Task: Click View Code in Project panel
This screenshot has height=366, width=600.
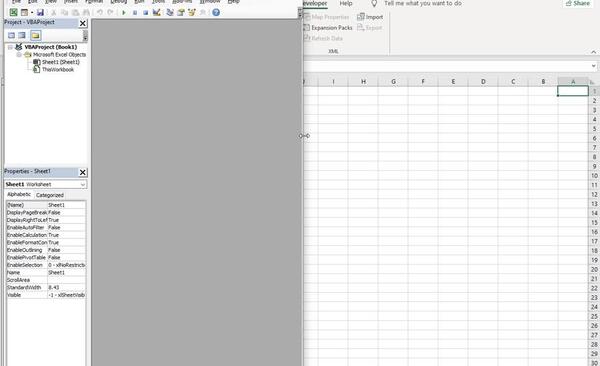Action: point(11,36)
